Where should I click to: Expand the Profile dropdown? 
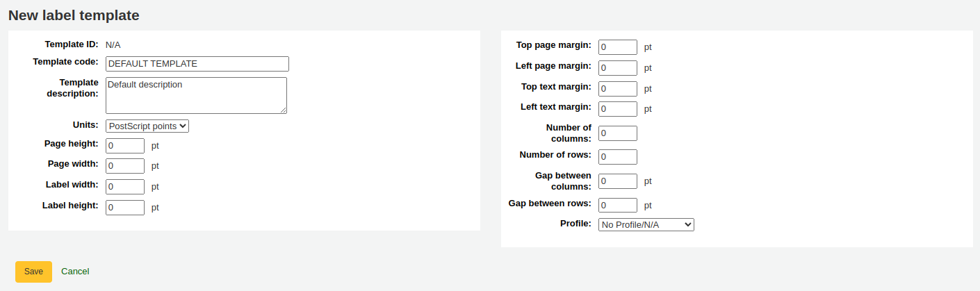[646, 224]
